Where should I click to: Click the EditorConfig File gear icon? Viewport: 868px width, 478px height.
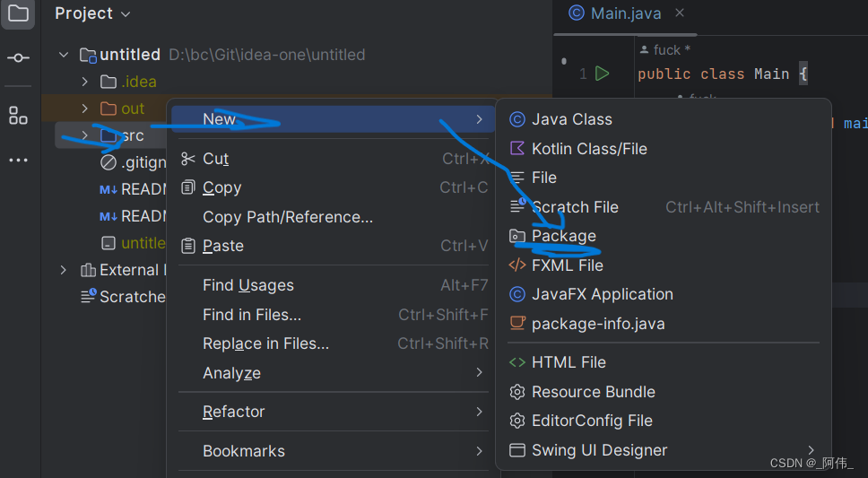point(517,421)
